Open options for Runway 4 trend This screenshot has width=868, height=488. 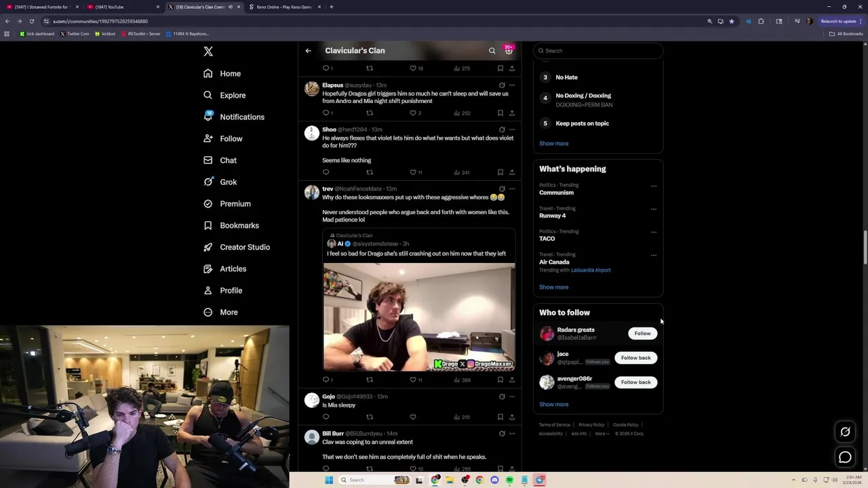pos(654,209)
